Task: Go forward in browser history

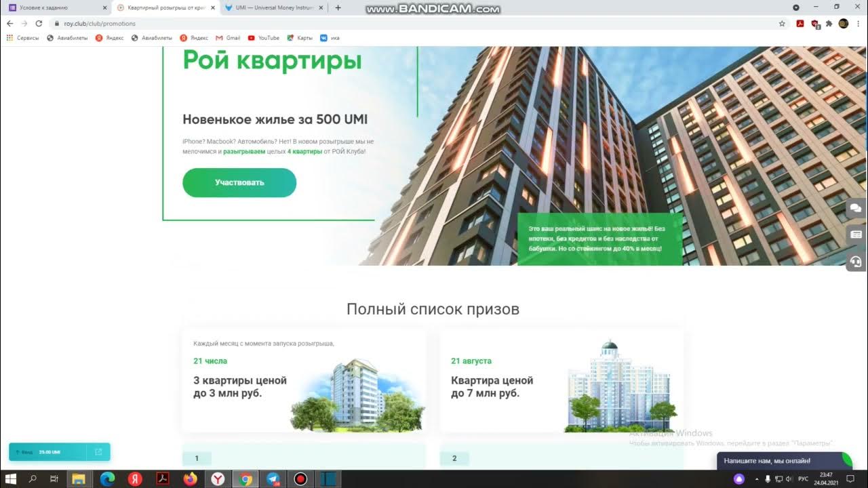Action: click(24, 23)
